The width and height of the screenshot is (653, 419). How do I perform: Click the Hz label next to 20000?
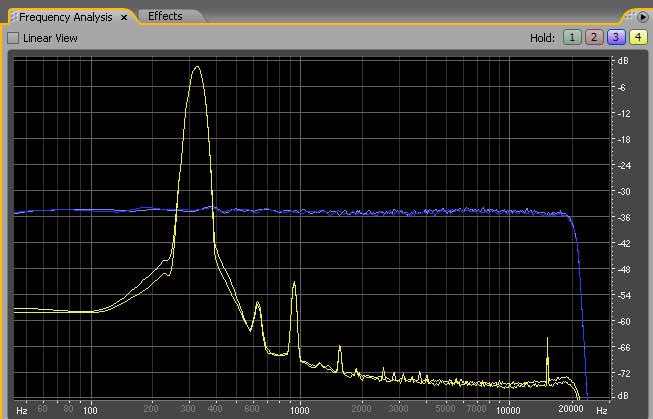tap(602, 411)
